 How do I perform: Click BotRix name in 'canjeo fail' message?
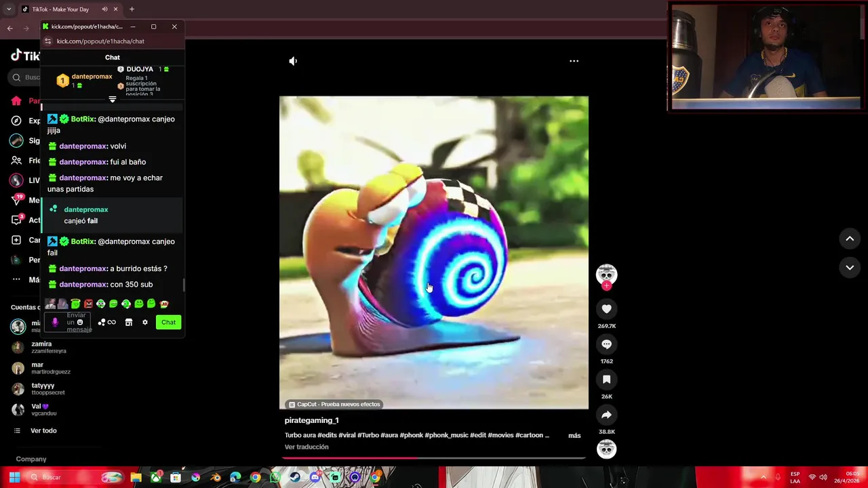click(x=83, y=241)
